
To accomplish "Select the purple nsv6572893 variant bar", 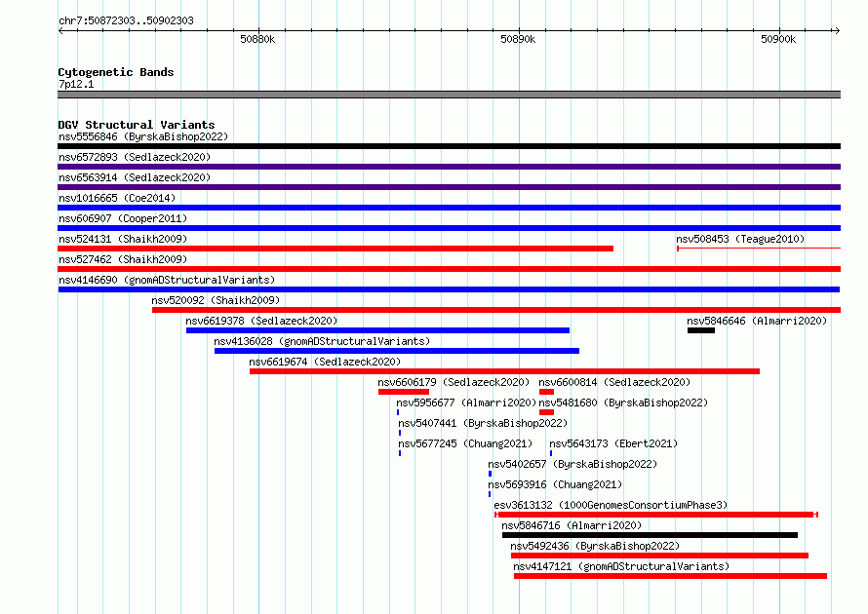I will pos(449,167).
